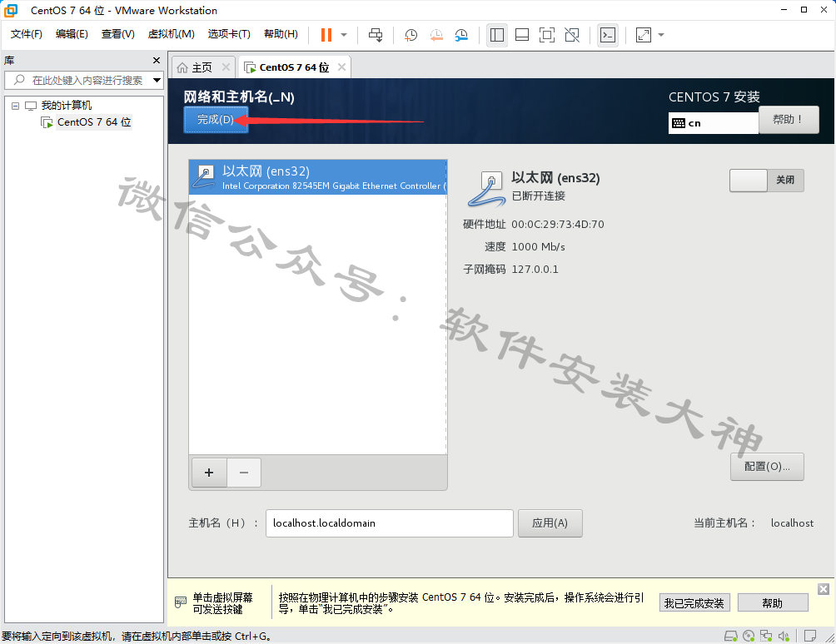Select the 以太网 (ens32) device in the list
Viewport: 836px width, 644px height.
(318, 177)
